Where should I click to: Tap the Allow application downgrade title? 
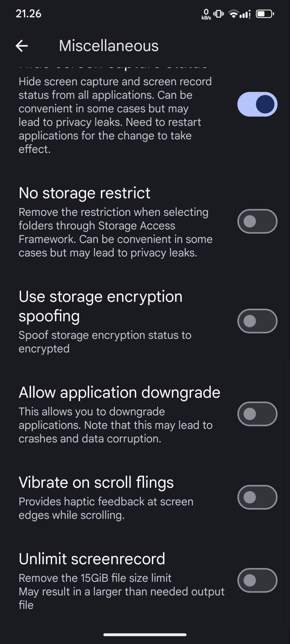click(119, 392)
